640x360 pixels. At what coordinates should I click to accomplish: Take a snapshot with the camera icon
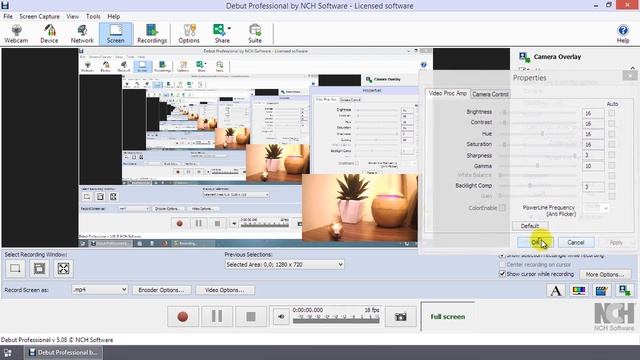click(400, 316)
